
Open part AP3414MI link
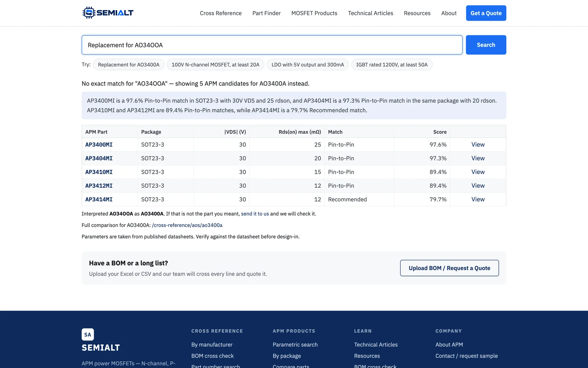pyautogui.click(x=99, y=199)
